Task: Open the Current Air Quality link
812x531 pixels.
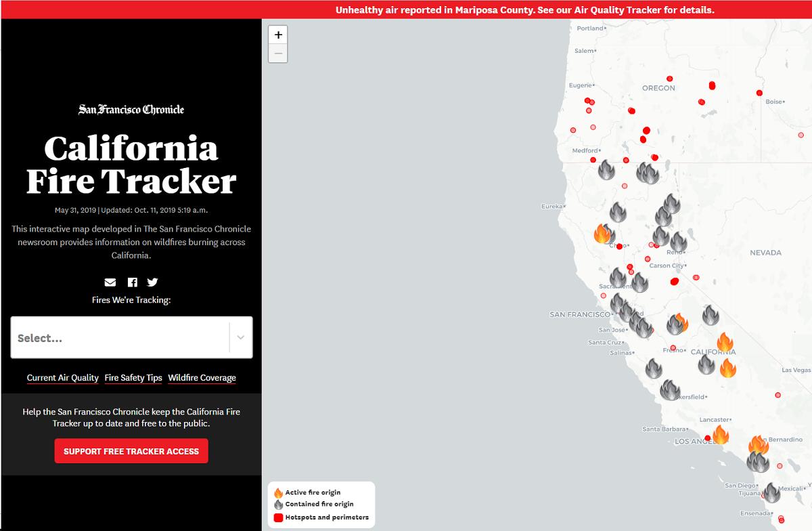Action: point(63,378)
